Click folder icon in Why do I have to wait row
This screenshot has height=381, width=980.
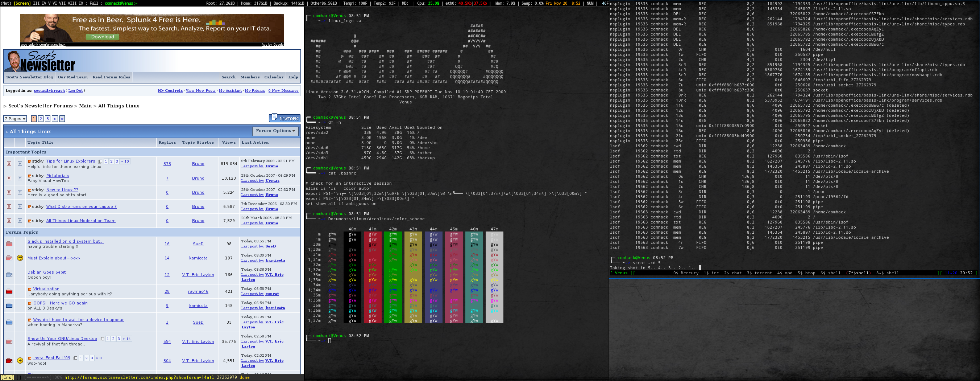coord(9,322)
